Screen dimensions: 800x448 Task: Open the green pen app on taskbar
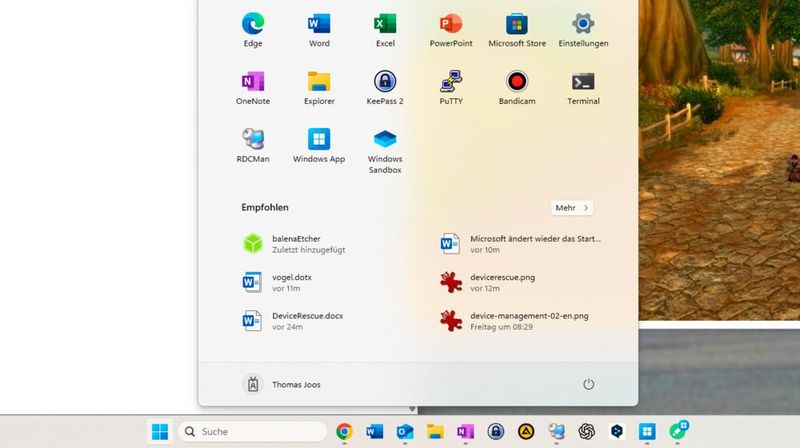tap(678, 432)
